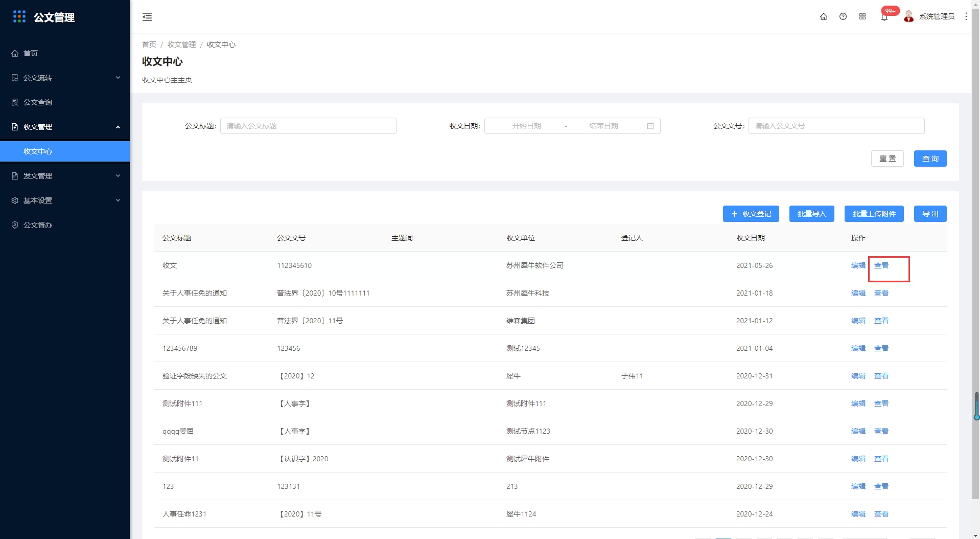980x539 pixels.
Task: Open 首页 in the sidebar
Action: pyautogui.click(x=65, y=53)
